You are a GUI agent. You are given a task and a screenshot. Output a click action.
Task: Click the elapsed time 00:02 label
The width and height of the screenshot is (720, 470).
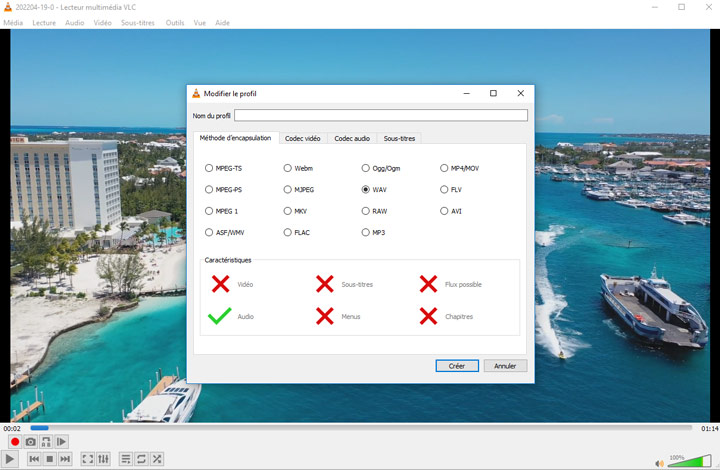point(12,428)
